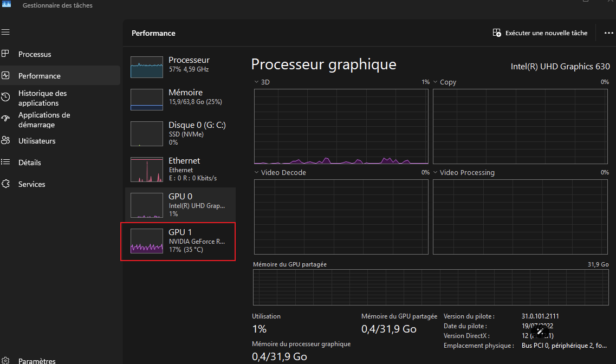The height and width of the screenshot is (364, 616).
Task: Open the Services page
Action: pyautogui.click(x=60, y=184)
